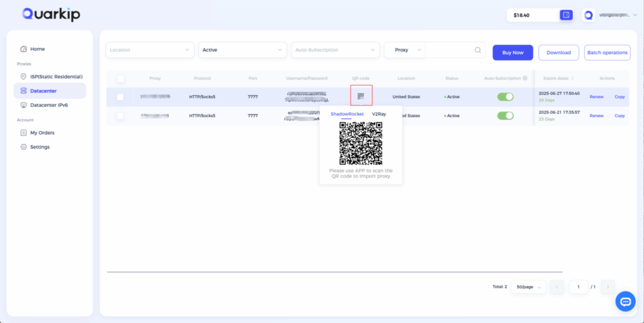This screenshot has height=323, width=644.
Task: Click the My Orders list icon
Action: [23, 133]
